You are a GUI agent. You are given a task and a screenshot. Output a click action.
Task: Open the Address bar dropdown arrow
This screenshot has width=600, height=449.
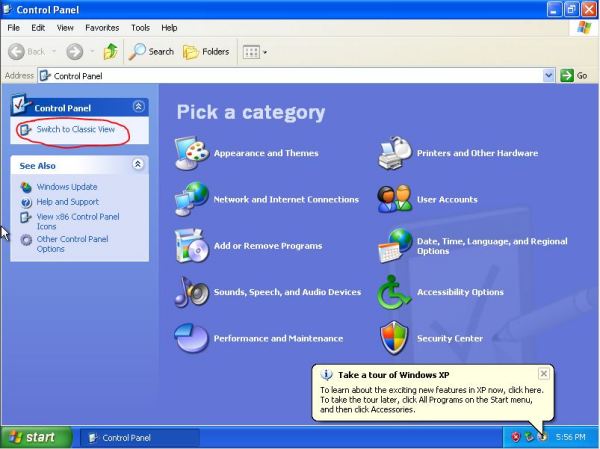(548, 76)
